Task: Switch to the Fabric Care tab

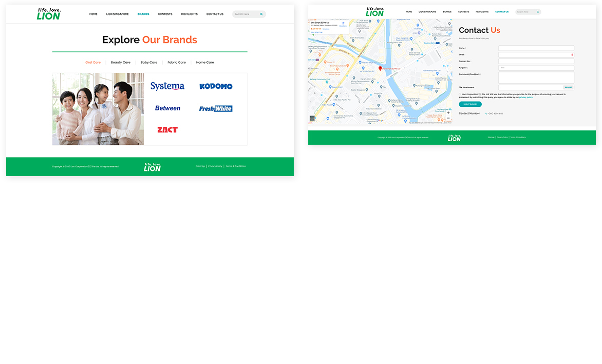Action: (177, 62)
